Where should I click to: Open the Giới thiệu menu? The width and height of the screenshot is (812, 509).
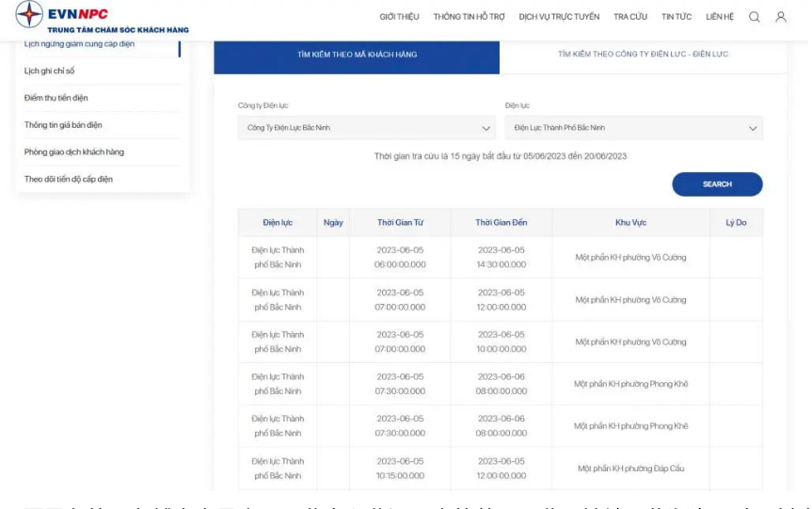point(399,17)
